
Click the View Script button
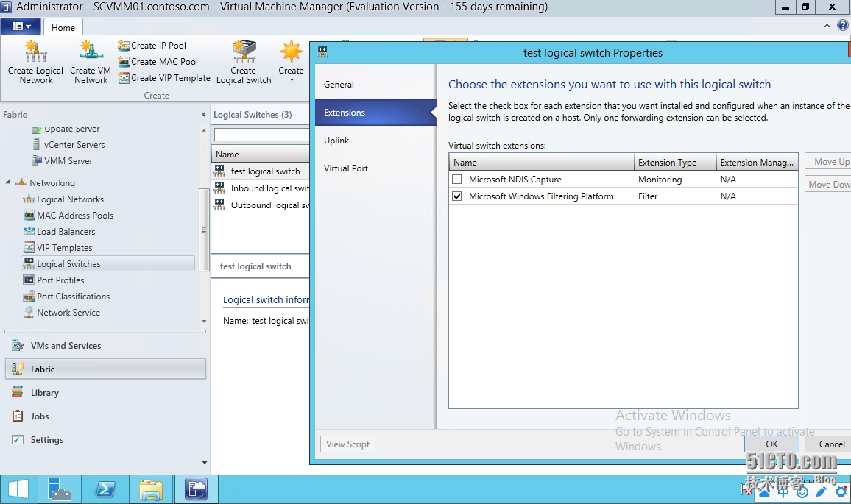pos(348,444)
